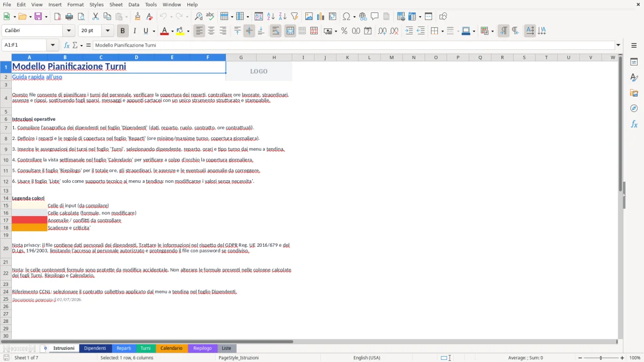Open the Sidebar Navigator compass icon
Viewport: 644px width, 362px height.
click(634, 108)
